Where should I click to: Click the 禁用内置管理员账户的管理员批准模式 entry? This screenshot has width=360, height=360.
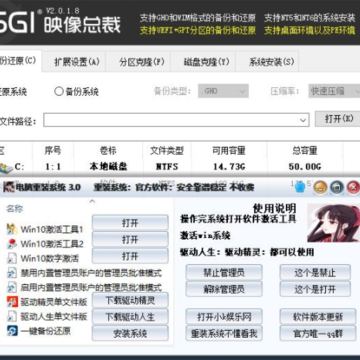coord(91,273)
